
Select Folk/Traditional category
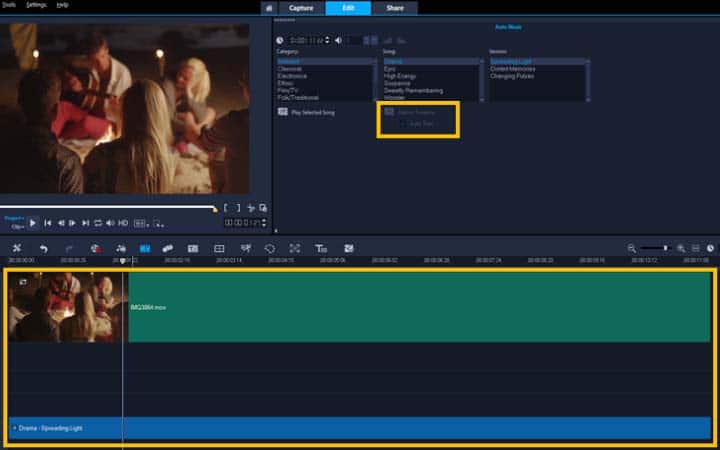tap(298, 98)
